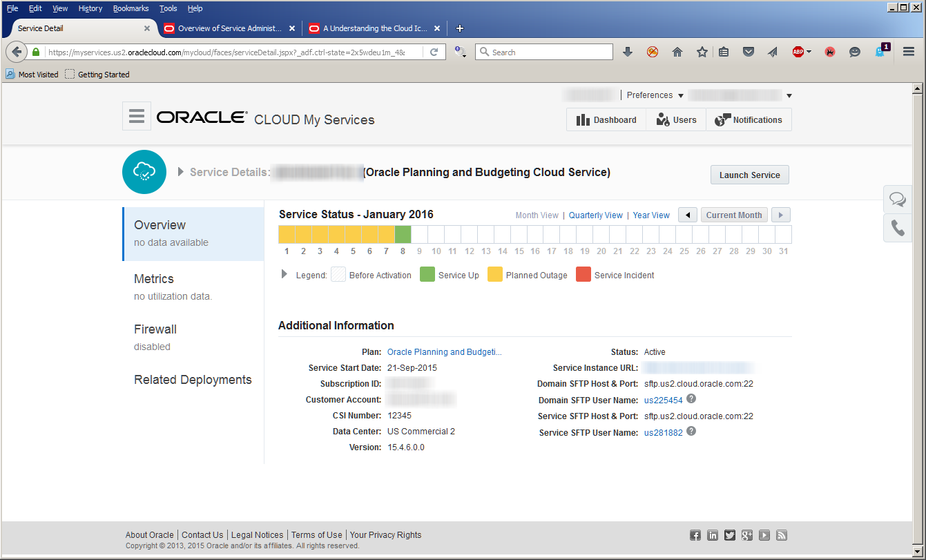Open the Notifications button
926x560 pixels.
tap(749, 119)
